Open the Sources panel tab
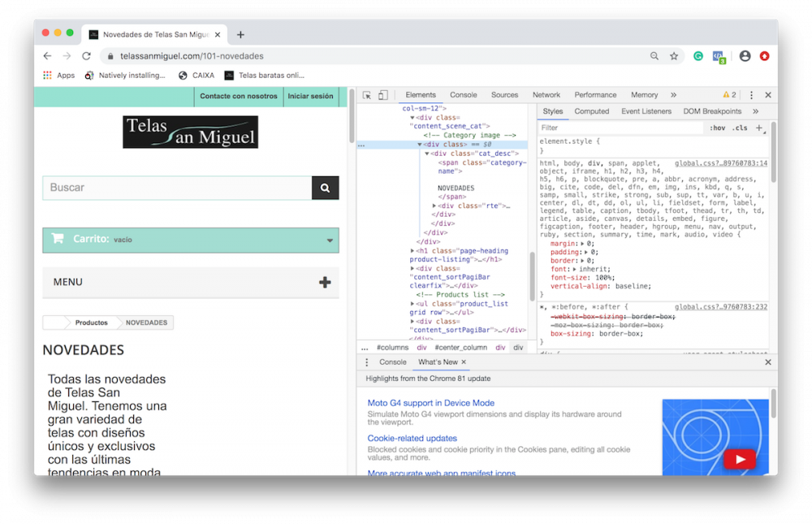 tap(504, 95)
